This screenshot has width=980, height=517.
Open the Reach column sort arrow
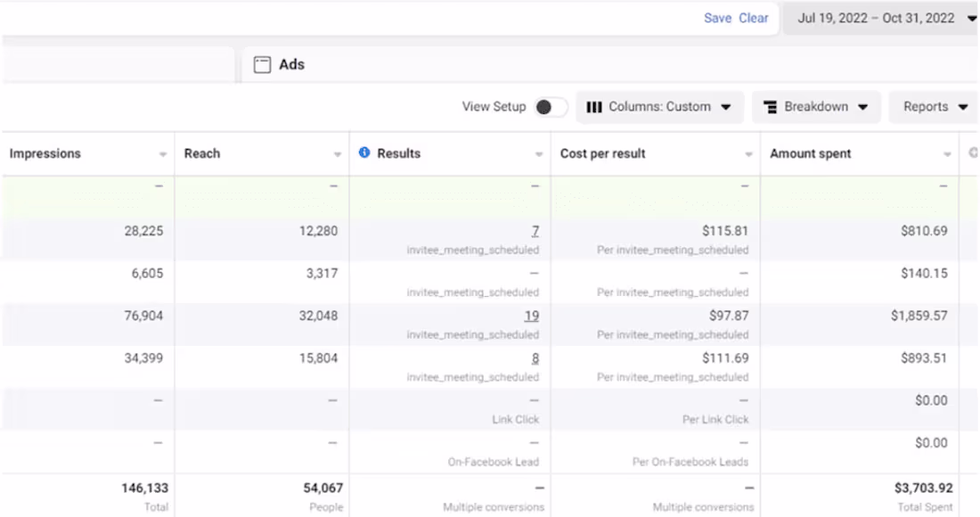338,154
